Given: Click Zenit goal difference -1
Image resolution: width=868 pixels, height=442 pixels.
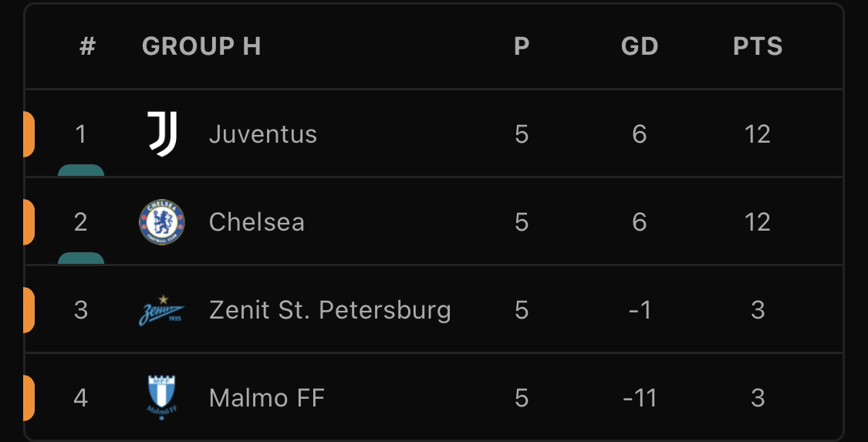Looking at the screenshot, I should [640, 310].
